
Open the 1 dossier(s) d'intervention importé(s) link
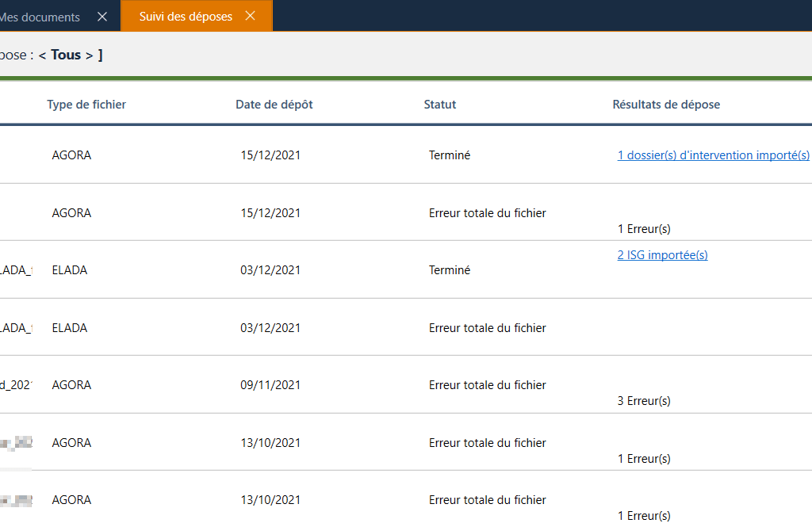713,155
